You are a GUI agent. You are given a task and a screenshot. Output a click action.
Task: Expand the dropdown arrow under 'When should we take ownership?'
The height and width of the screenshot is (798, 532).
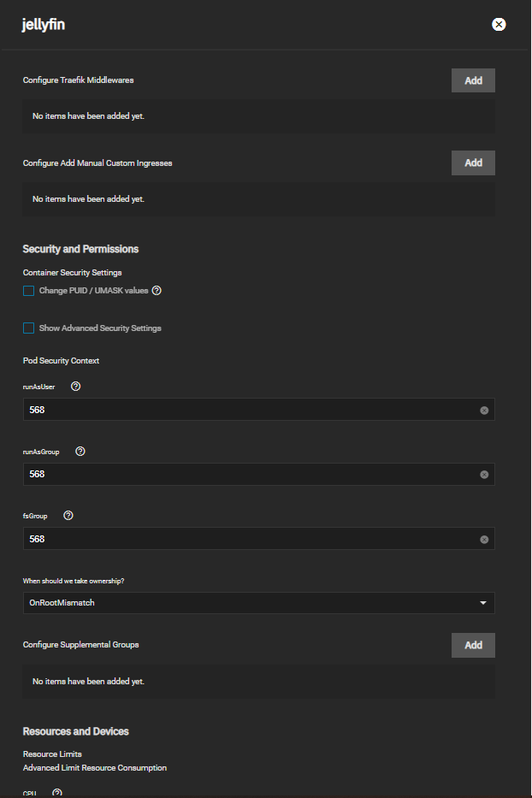[482, 603]
